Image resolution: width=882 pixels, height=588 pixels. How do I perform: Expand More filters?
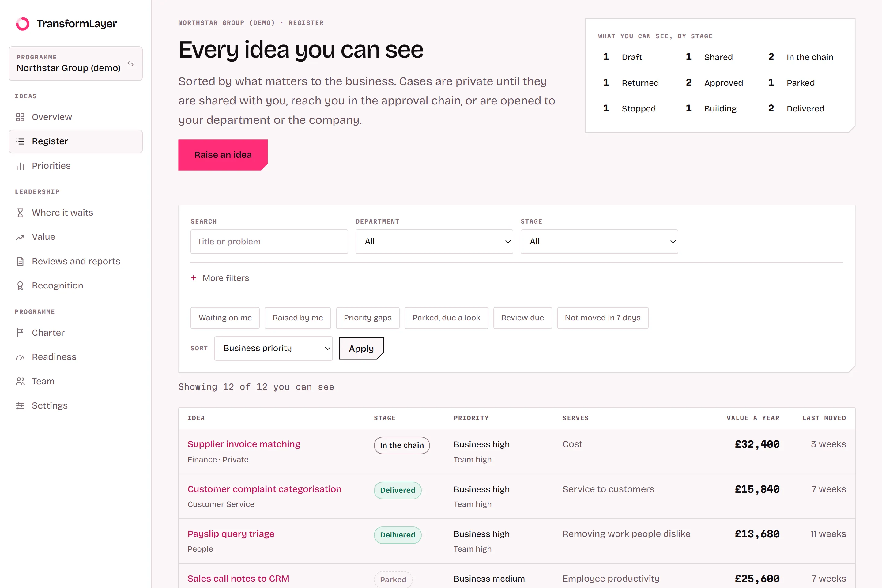click(x=220, y=278)
